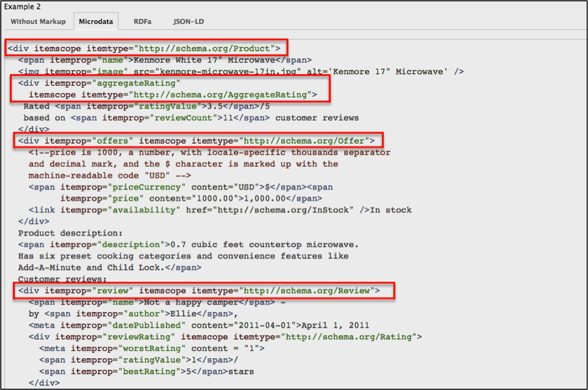The width and height of the screenshot is (588, 390).
Task: Click the active Microdata tab
Action: coord(96,21)
